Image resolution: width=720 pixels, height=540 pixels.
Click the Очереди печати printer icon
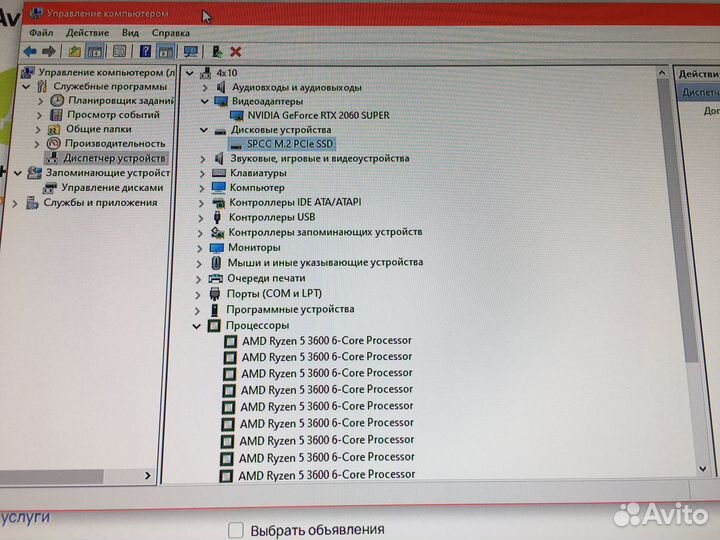pos(215,278)
